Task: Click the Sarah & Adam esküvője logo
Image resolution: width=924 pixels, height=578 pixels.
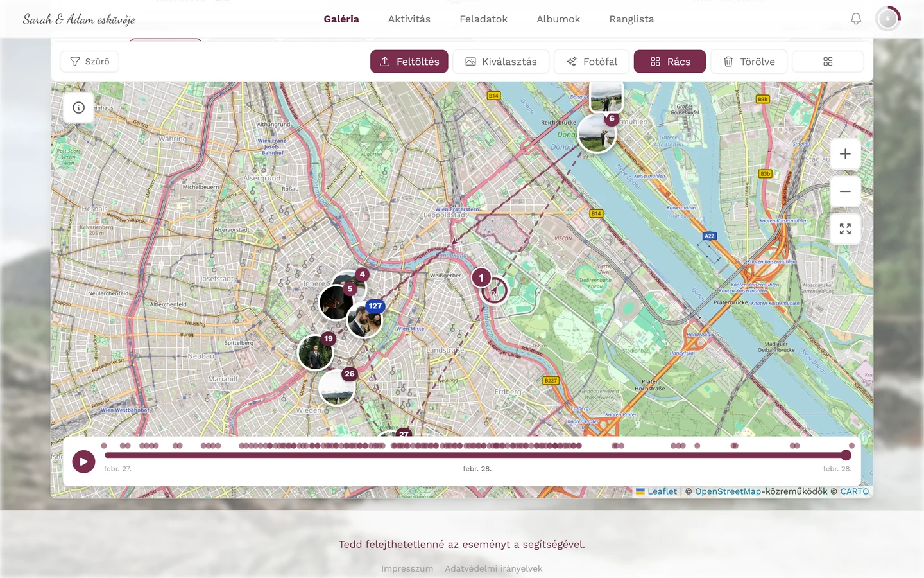Action: tap(79, 19)
